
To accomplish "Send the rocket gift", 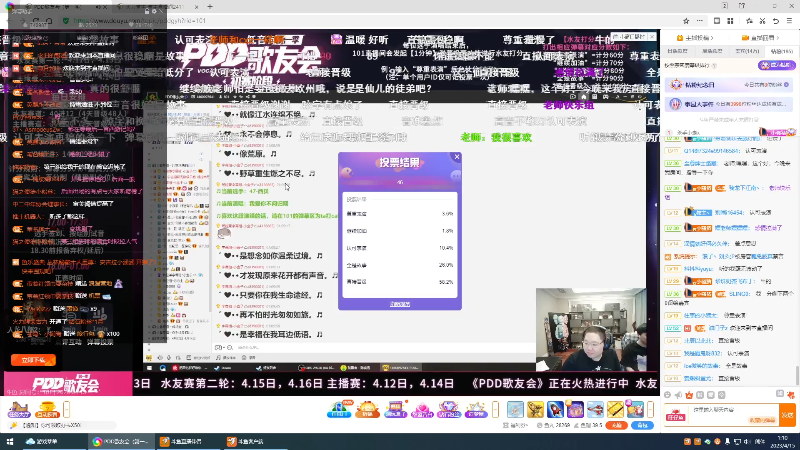I will (x=555, y=409).
